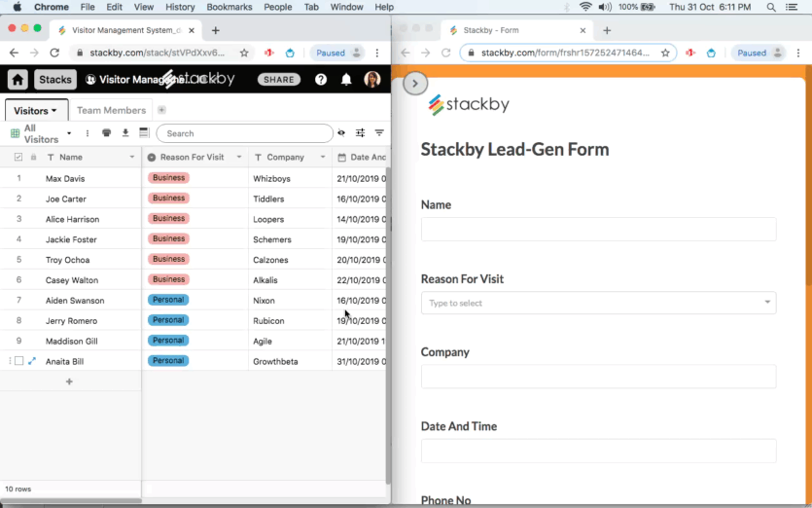This screenshot has height=508, width=812.
Task: Open the customize sliders icon
Action: [361, 133]
